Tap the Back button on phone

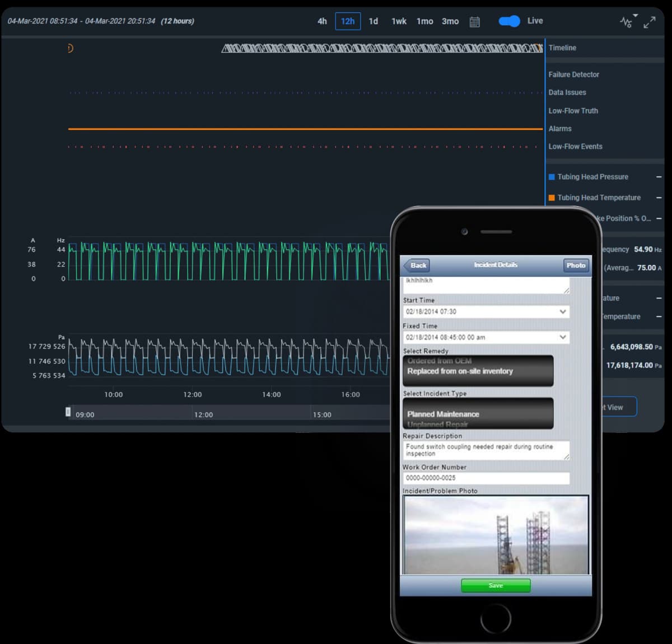click(x=417, y=265)
